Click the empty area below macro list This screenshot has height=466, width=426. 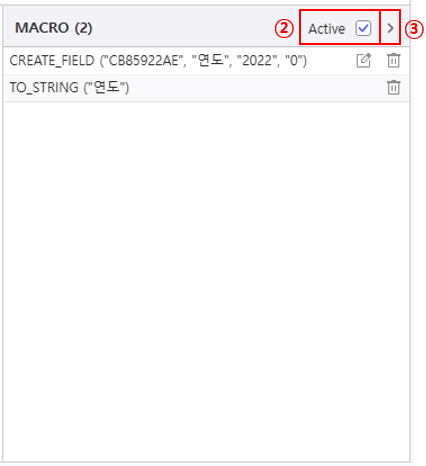(x=206, y=280)
